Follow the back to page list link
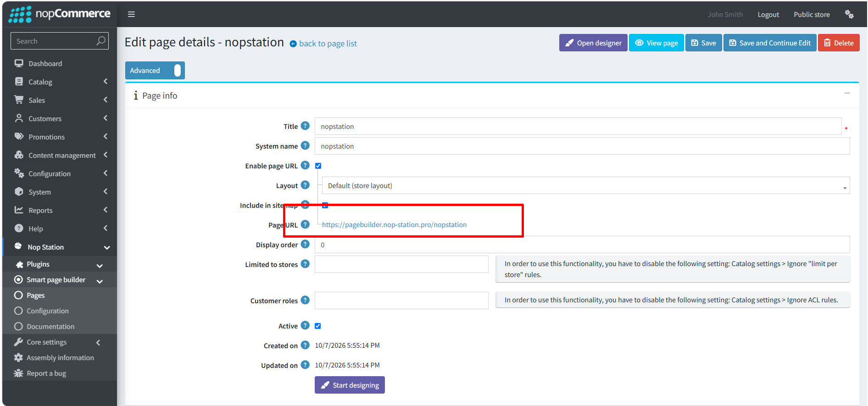Image resolution: width=868 pixels, height=406 pixels. point(323,44)
